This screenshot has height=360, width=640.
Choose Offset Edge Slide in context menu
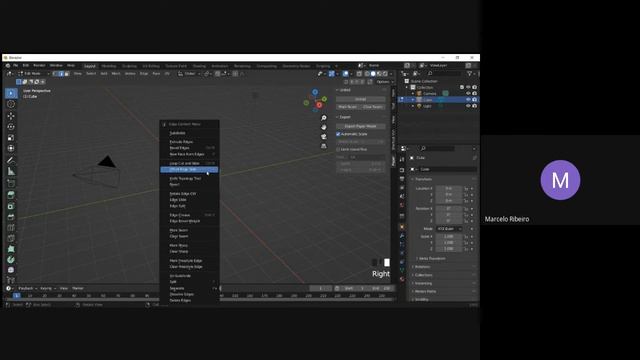pos(189,169)
